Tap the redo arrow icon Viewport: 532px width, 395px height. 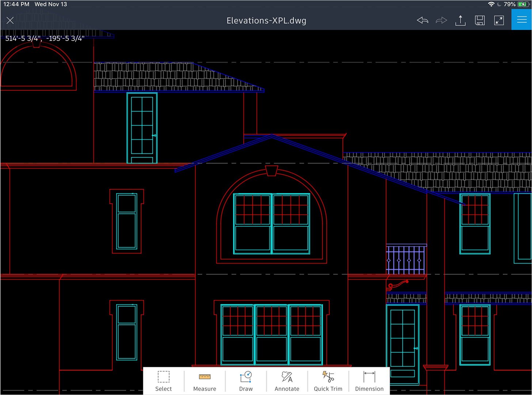[441, 20]
